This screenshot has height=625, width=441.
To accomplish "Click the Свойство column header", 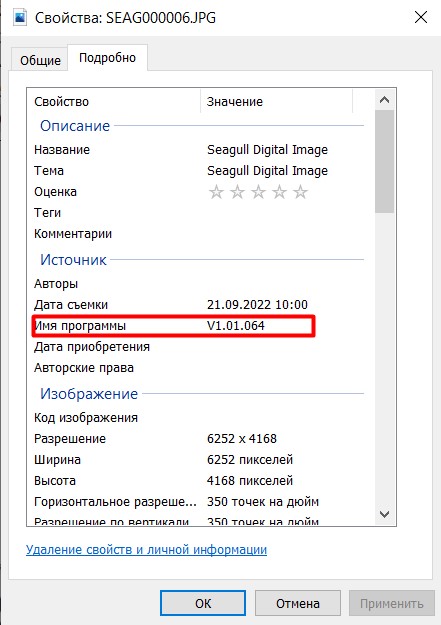I will (114, 102).
